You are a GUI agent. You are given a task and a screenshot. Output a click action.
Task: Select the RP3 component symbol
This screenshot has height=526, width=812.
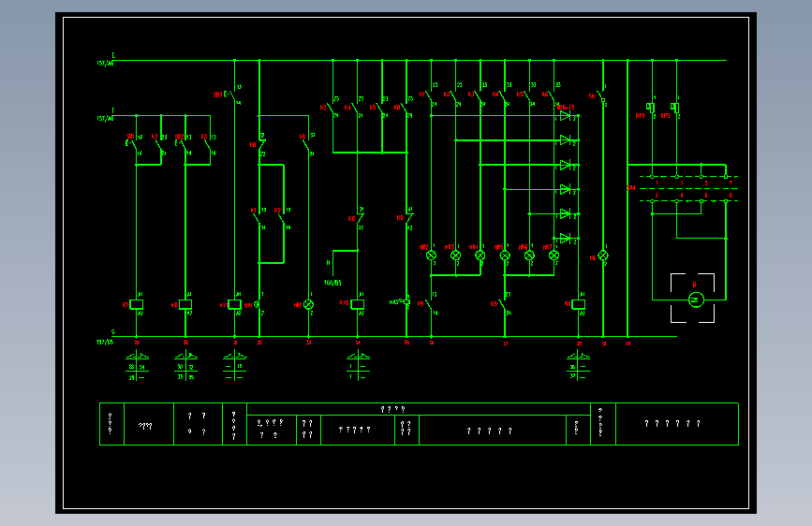674,108
